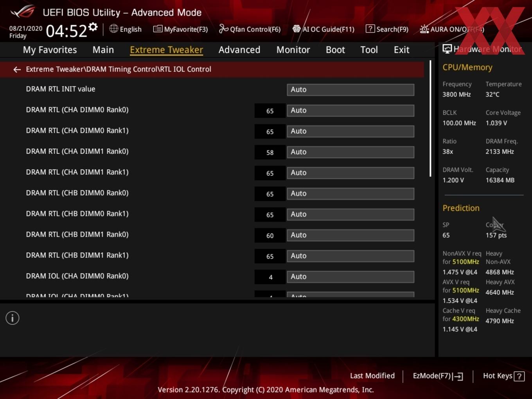532x399 pixels.
Task: Click the settings list scrollbar
Action: coord(430,119)
